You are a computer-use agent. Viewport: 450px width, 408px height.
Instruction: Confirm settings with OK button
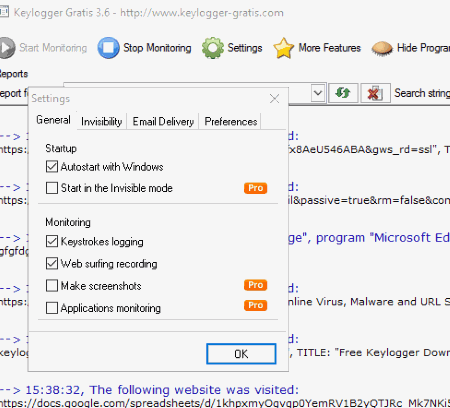(241, 354)
